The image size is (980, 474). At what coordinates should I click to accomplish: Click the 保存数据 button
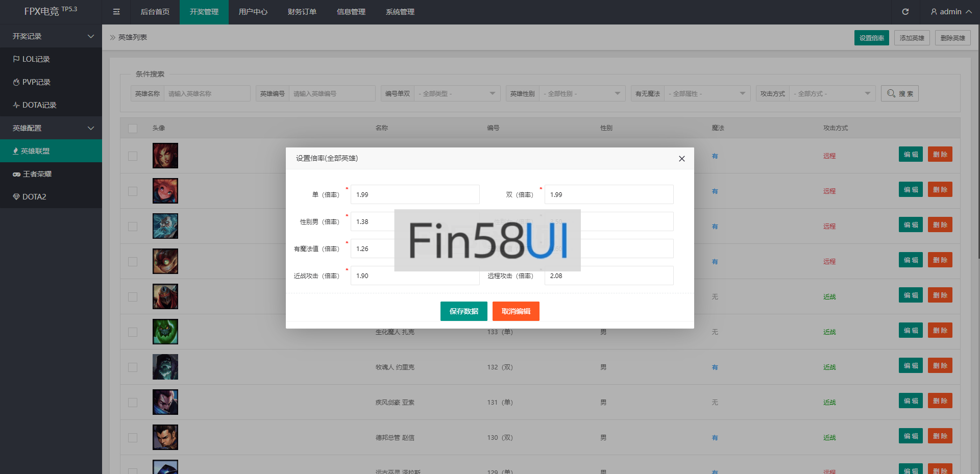(463, 311)
